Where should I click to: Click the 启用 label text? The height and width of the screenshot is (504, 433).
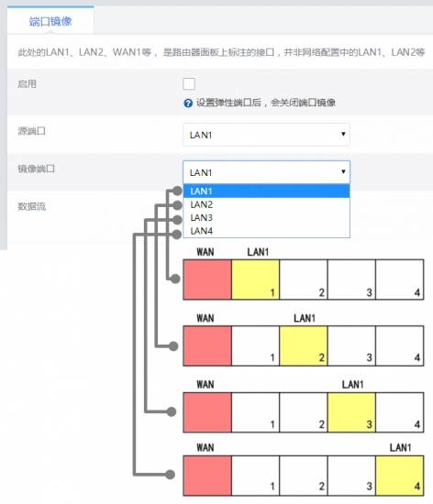pyautogui.click(x=27, y=84)
